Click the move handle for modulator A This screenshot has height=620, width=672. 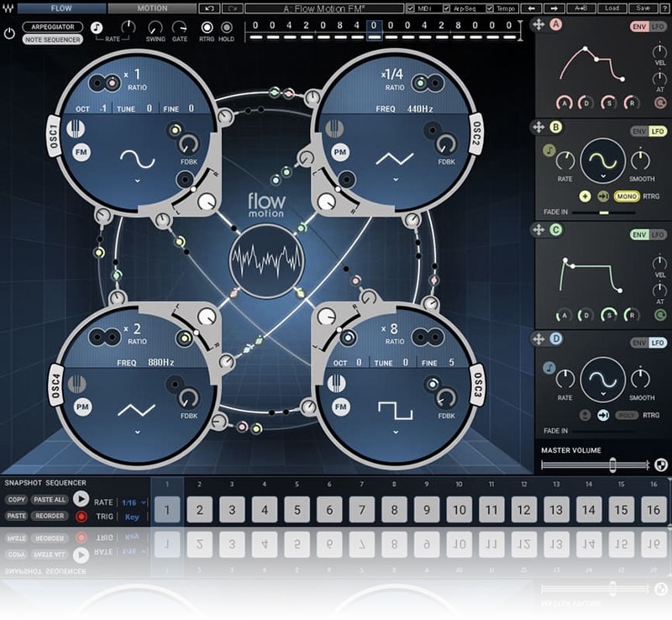point(538,26)
